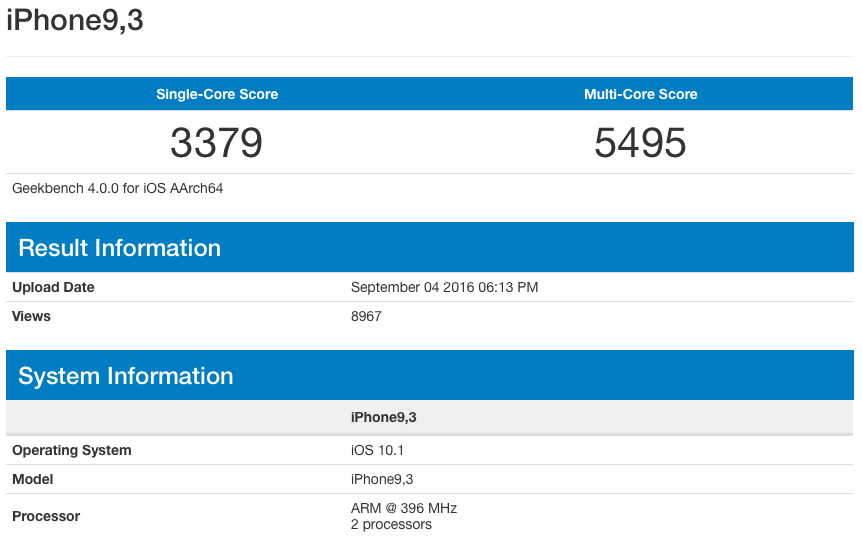This screenshot has width=862, height=537.
Task: Select the Geekbench 4.0.0 for iOS AArch64 text
Action: [x=118, y=189]
